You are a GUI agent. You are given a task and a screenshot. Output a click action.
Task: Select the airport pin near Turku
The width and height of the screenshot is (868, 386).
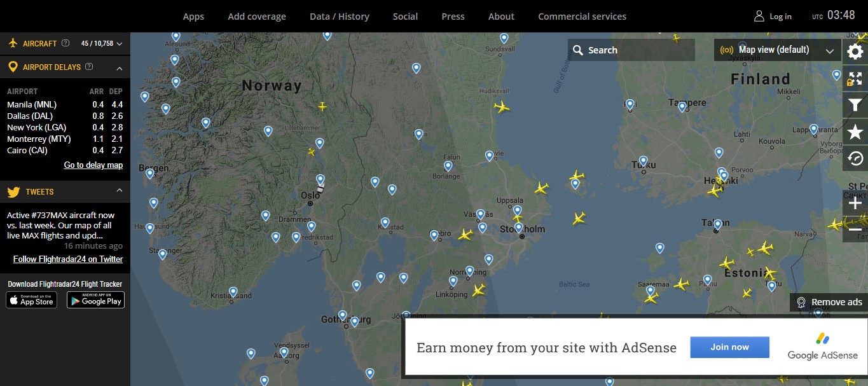(643, 161)
